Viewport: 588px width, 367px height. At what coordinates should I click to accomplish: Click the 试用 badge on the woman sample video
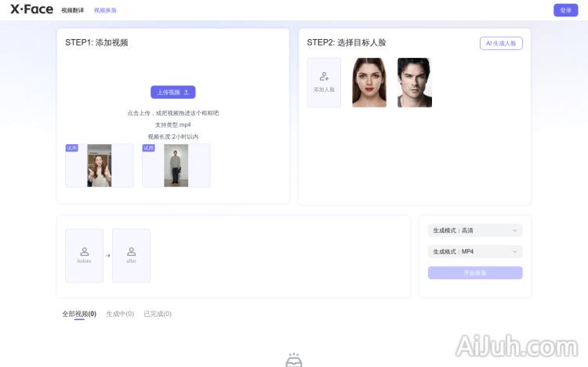point(71,147)
